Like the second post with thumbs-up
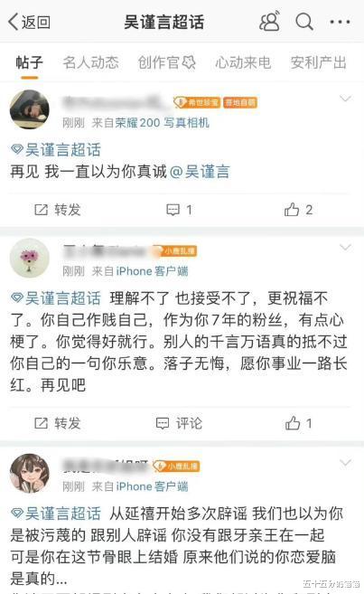 (299, 423)
